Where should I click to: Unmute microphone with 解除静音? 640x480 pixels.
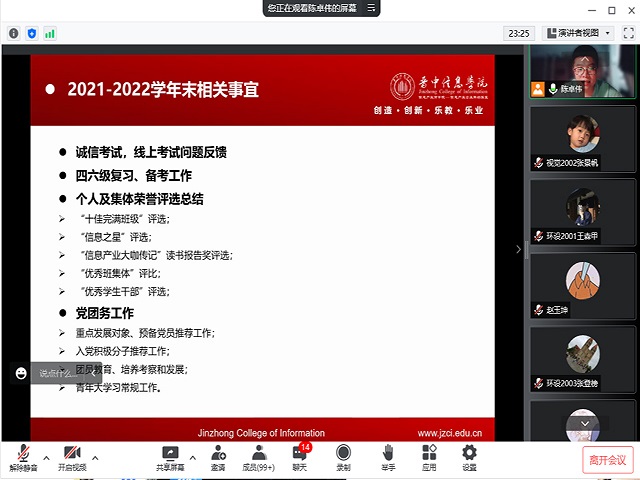click(x=23, y=458)
